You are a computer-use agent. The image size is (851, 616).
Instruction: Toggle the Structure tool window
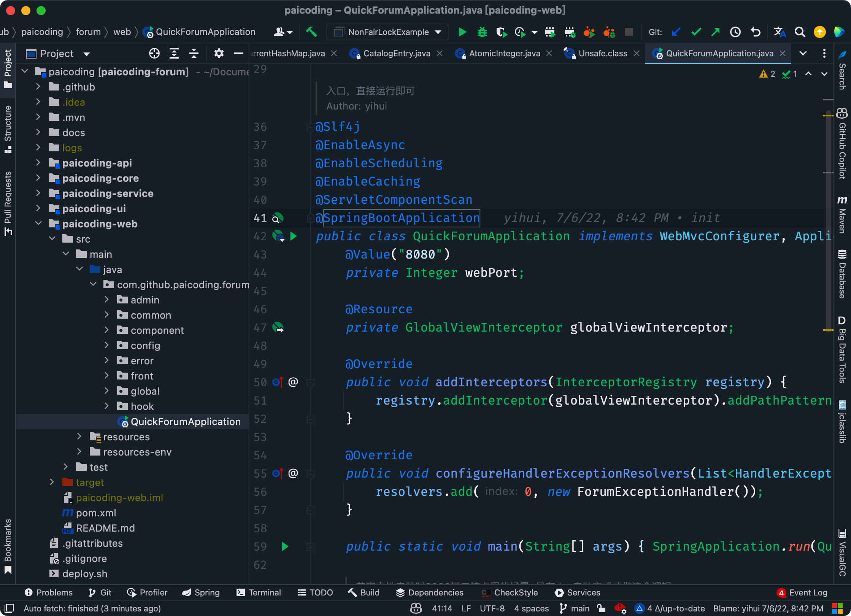8,129
